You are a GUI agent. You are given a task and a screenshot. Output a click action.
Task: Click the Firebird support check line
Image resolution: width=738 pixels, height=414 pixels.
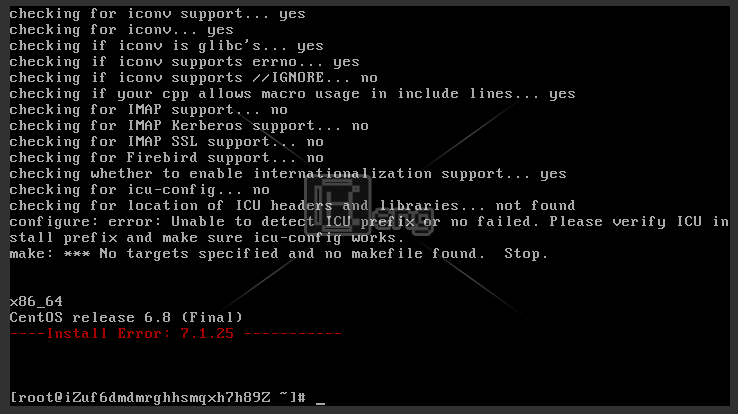167,158
